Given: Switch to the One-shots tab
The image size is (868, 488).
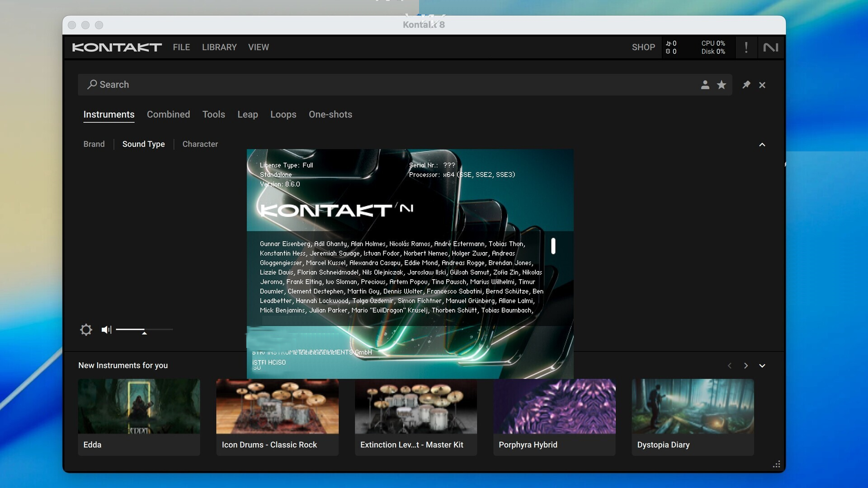Looking at the screenshot, I should (x=330, y=115).
